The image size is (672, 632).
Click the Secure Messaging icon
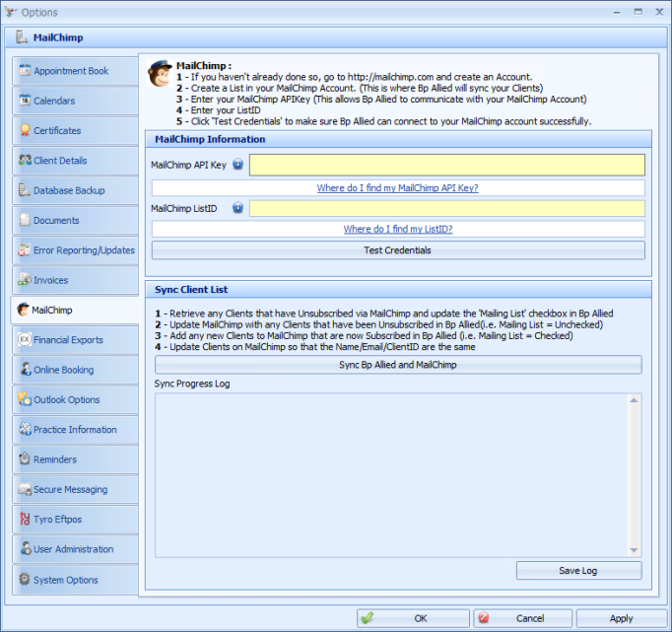coord(25,489)
